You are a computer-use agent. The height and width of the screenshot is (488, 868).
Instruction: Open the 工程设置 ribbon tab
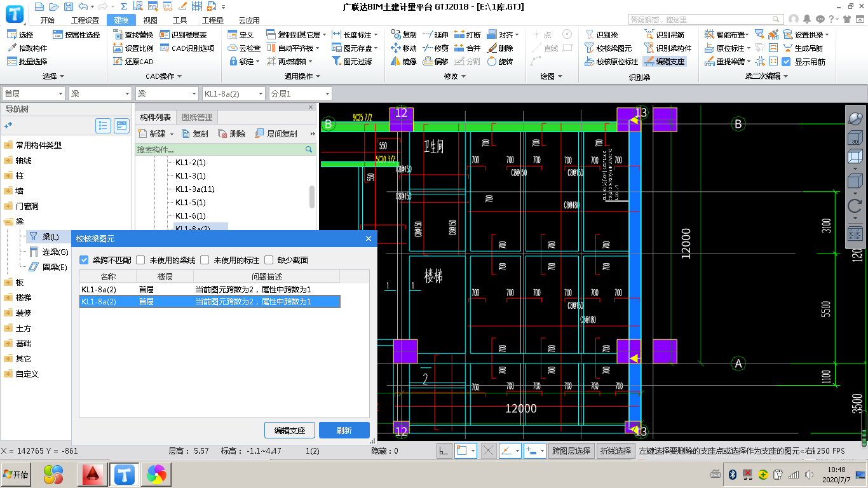pos(85,20)
